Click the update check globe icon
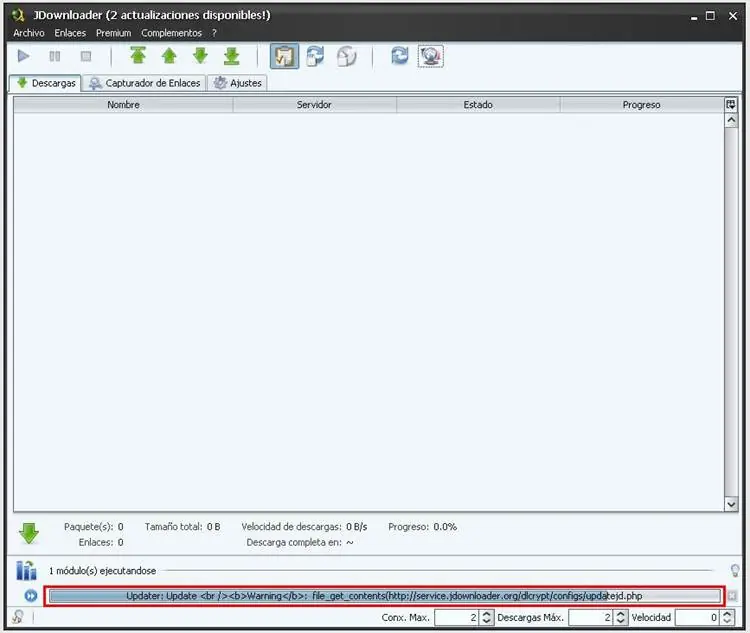Image resolution: width=750 pixels, height=633 pixels. click(430, 56)
